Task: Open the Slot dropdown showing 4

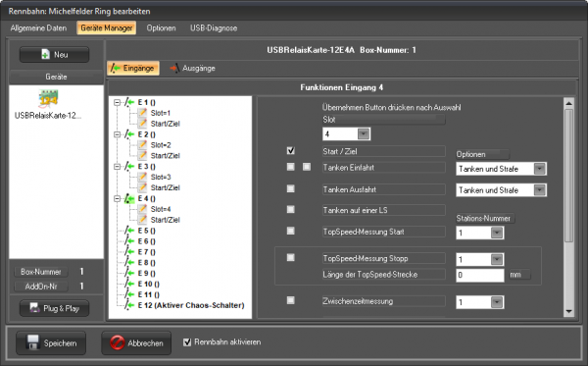Action: point(364,134)
